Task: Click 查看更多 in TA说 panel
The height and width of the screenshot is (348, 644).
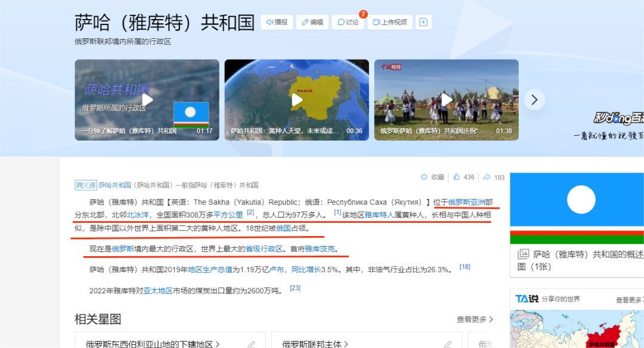Action: click(630, 300)
